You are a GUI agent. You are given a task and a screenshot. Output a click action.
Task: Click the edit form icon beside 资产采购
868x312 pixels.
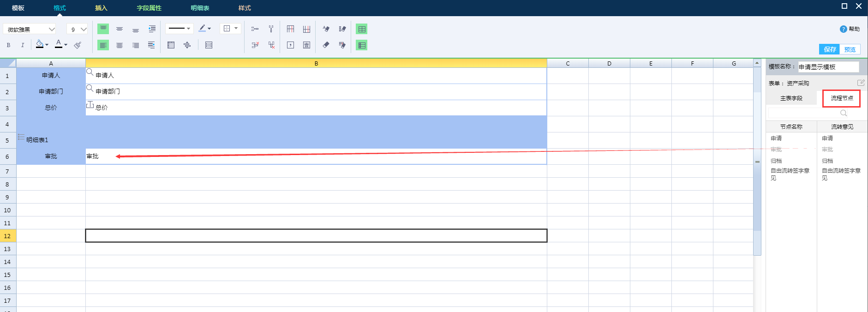[861, 83]
